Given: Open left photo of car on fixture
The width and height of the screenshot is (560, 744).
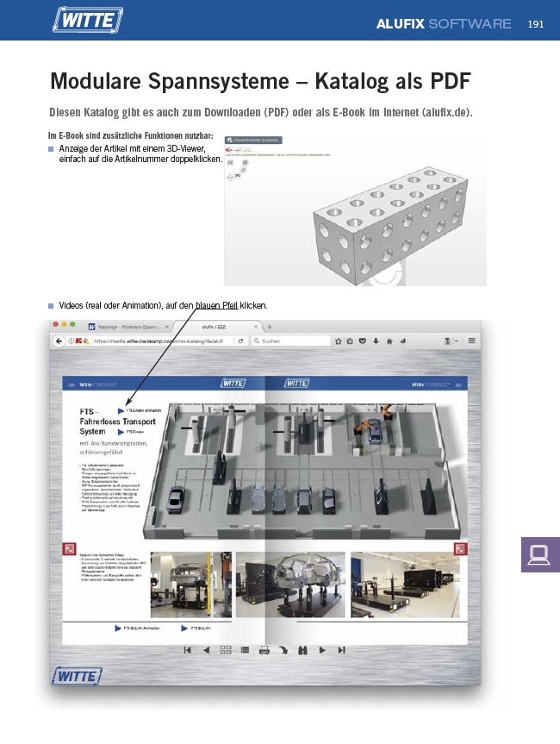Looking at the screenshot, I should point(191,585).
